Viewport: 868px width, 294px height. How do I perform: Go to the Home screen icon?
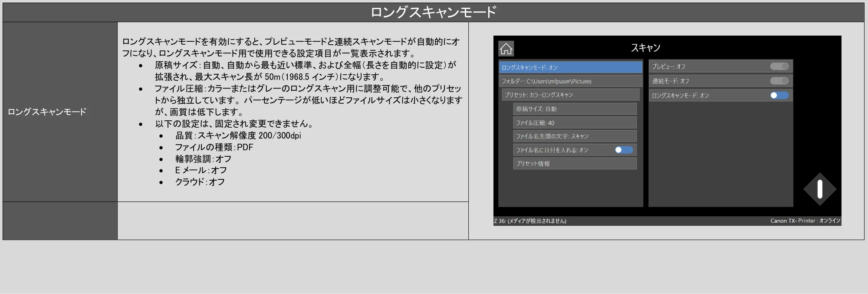(506, 49)
